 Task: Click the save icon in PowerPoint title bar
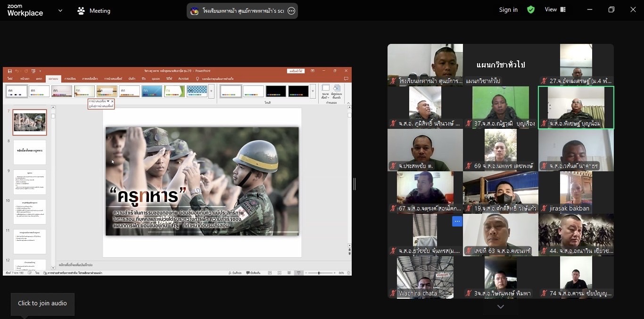[x=10, y=71]
